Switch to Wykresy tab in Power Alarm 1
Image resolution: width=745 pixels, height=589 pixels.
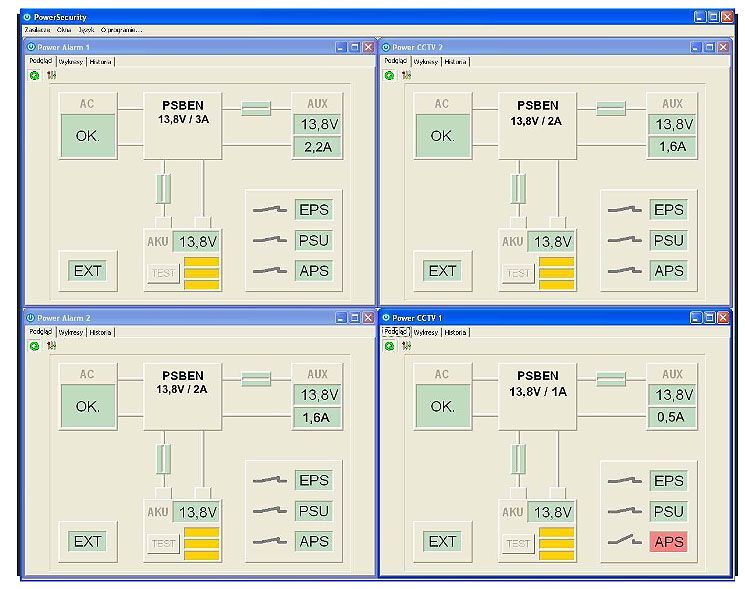[x=70, y=61]
